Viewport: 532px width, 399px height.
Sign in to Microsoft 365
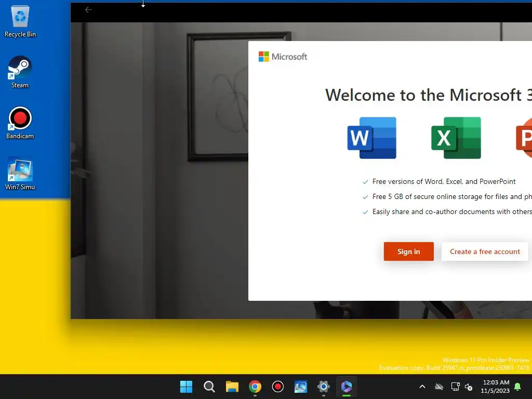tap(408, 251)
